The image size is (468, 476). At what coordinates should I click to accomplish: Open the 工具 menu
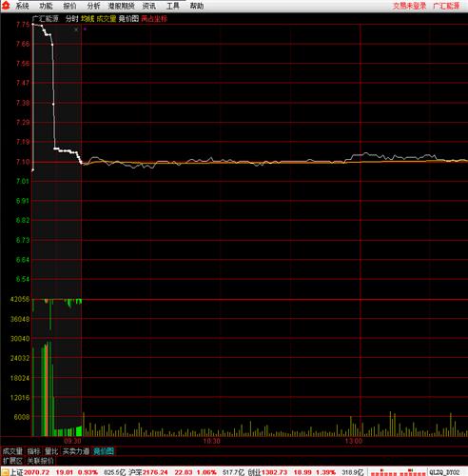(173, 6)
